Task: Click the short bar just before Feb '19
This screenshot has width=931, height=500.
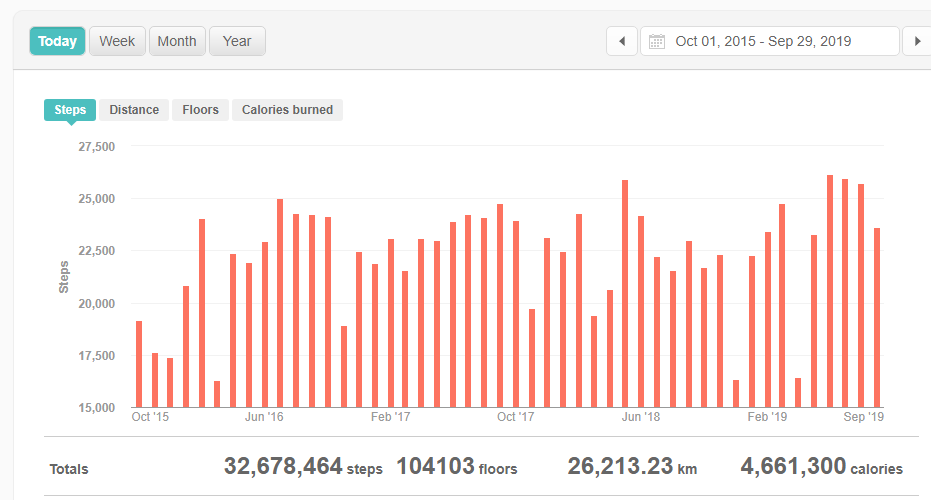Action: [x=736, y=393]
